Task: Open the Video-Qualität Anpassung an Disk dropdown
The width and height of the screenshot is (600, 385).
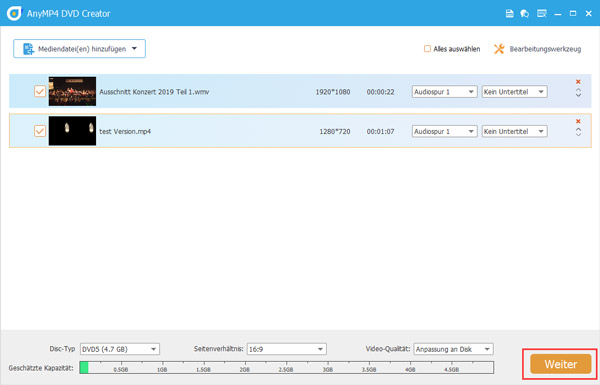Action: (x=453, y=349)
